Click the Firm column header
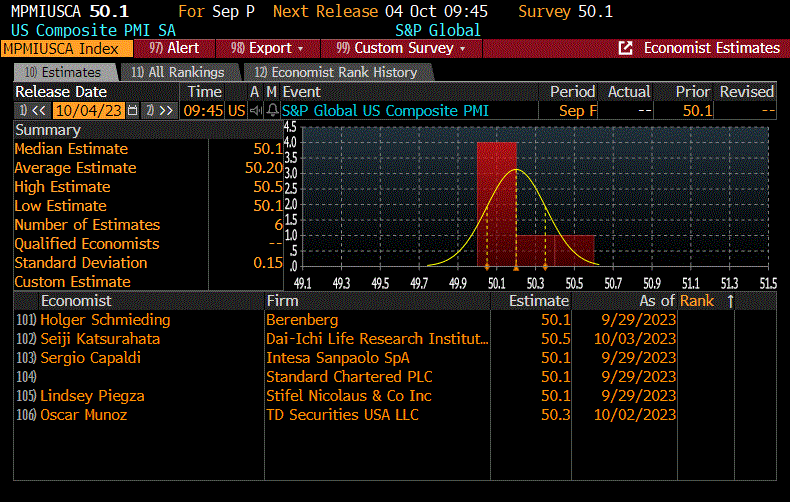 point(282,301)
